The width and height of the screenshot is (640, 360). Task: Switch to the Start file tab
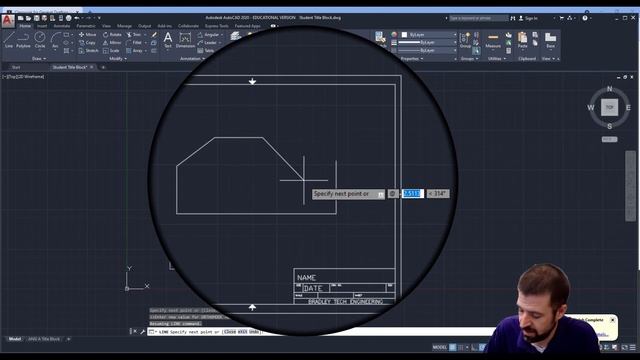point(16,67)
